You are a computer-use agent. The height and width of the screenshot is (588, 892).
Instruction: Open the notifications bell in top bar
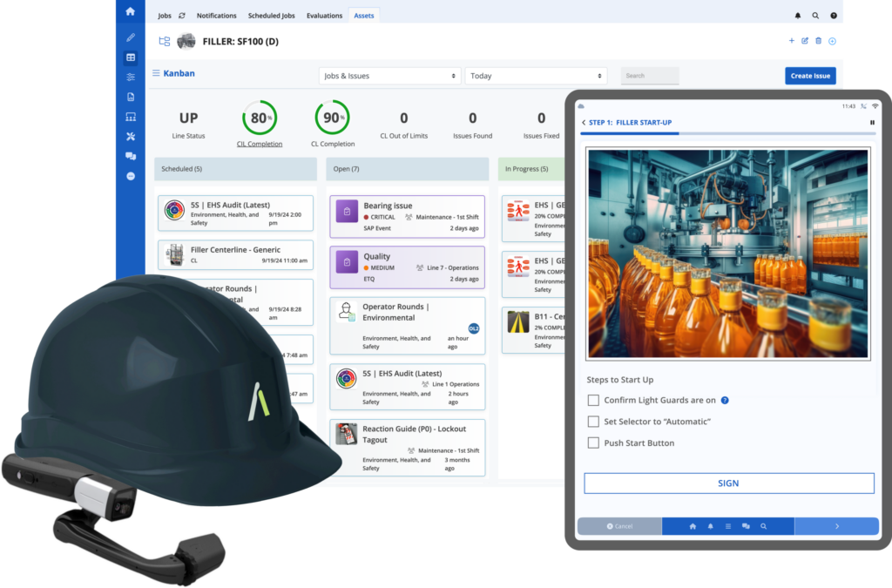798,16
